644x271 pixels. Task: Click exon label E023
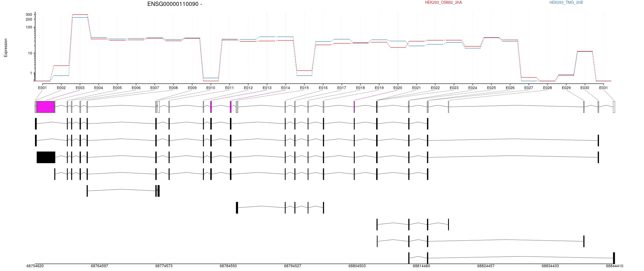(454, 88)
